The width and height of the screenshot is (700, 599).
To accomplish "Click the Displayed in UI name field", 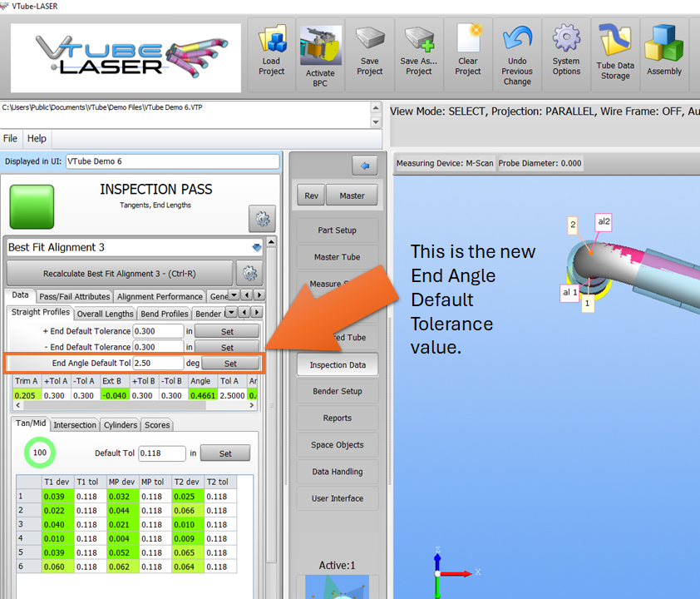I will click(x=173, y=161).
